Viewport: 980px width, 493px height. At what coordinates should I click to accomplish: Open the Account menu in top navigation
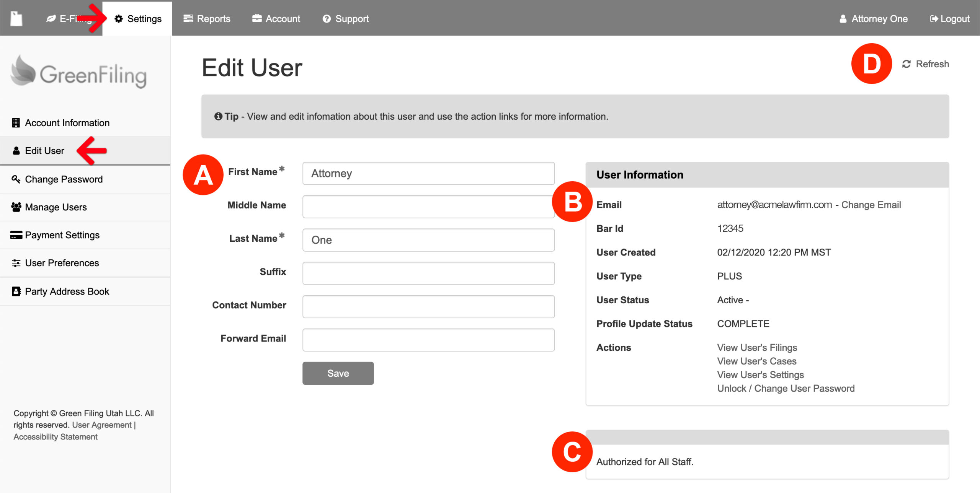(276, 19)
